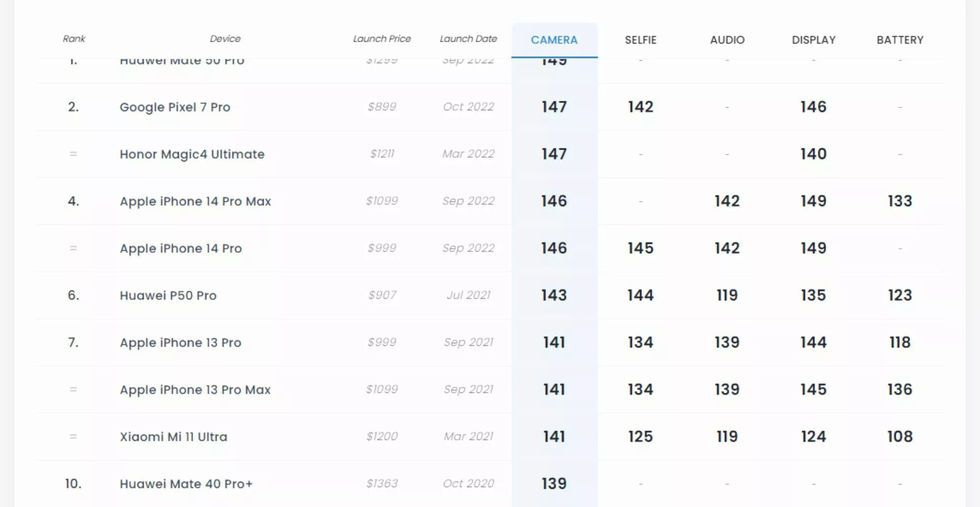Open the DISPLAY ranking tab
Screen dimensions: 980x507
coord(813,40)
